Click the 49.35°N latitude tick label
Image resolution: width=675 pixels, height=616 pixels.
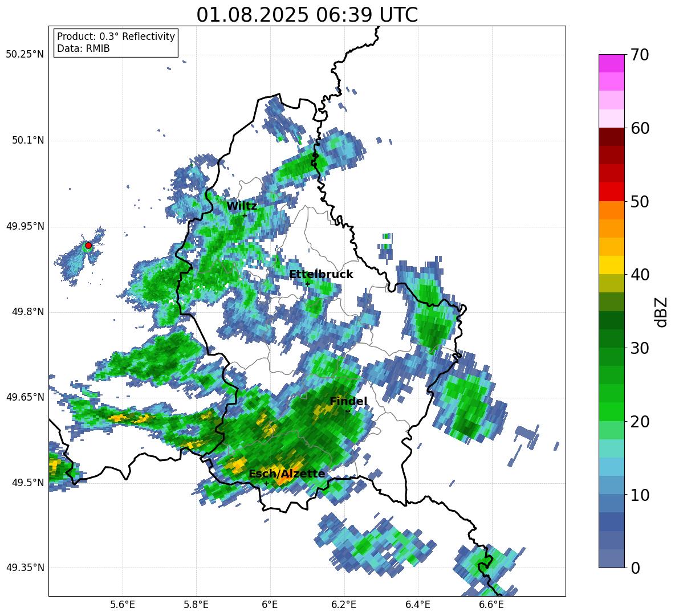25,568
